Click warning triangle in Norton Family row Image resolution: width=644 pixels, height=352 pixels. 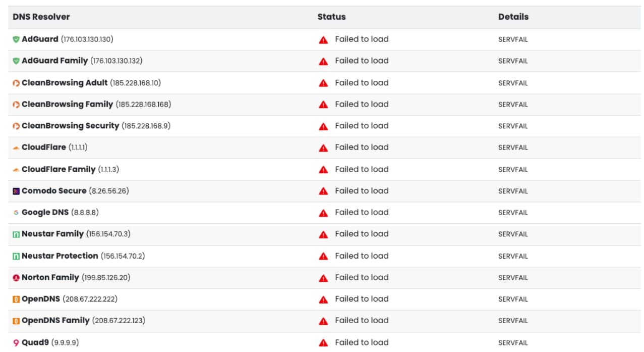click(x=323, y=278)
